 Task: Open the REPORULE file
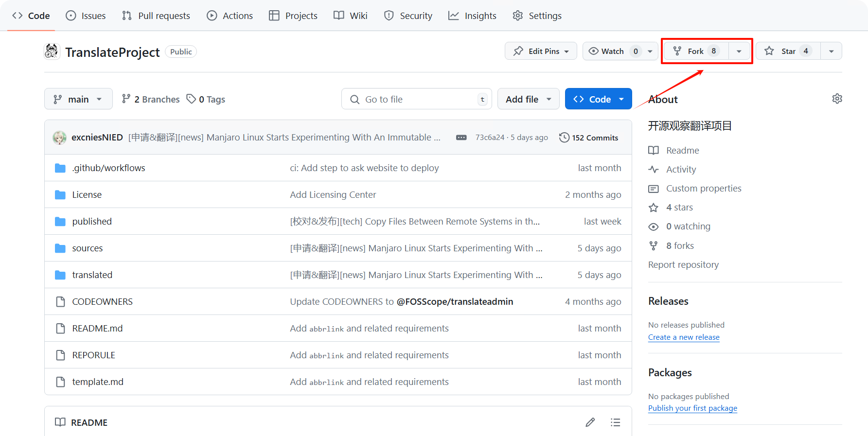pyautogui.click(x=94, y=355)
